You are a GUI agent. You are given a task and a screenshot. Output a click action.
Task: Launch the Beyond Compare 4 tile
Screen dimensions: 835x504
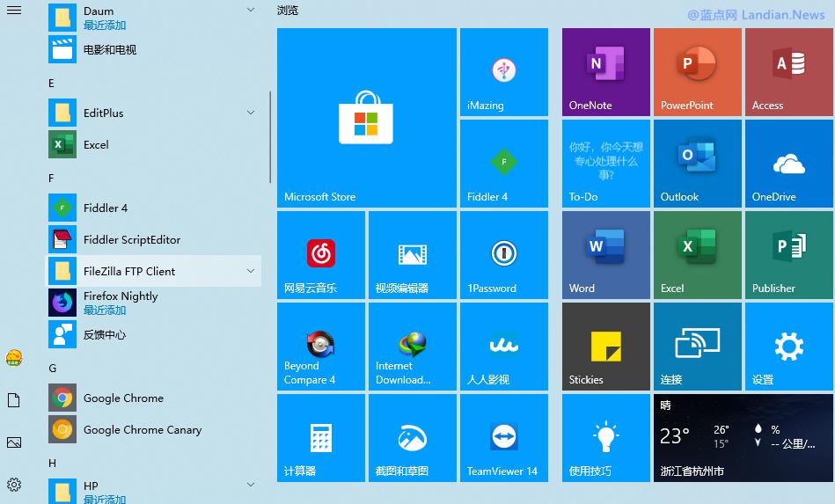tap(320, 347)
